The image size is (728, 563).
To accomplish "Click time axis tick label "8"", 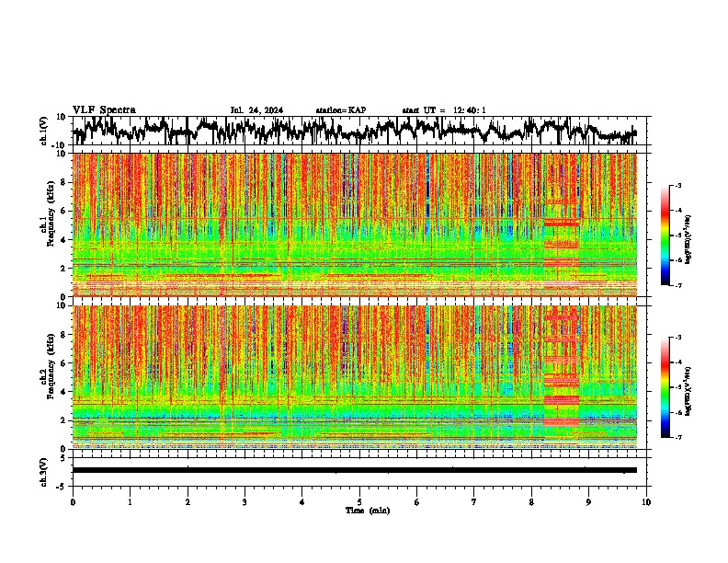I will pos(531,502).
